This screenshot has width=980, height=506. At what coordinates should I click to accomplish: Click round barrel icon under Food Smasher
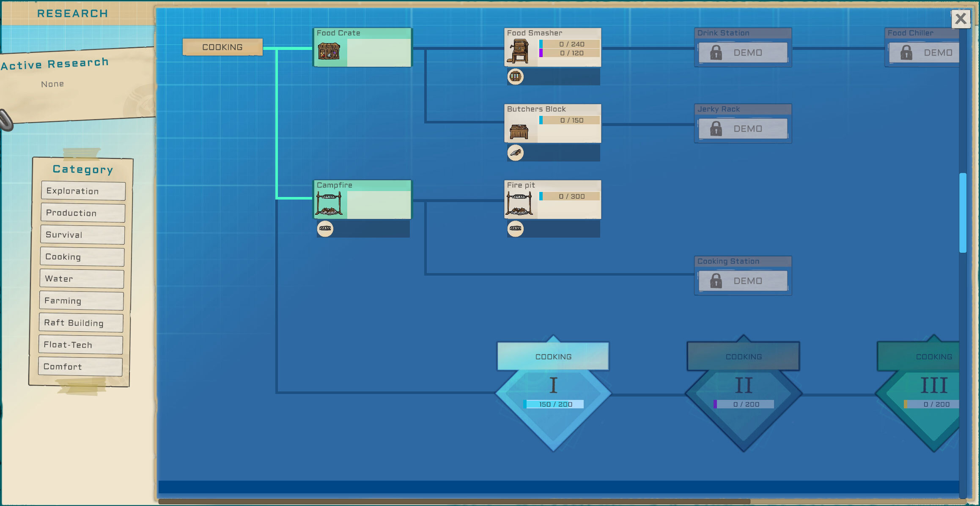point(515,77)
